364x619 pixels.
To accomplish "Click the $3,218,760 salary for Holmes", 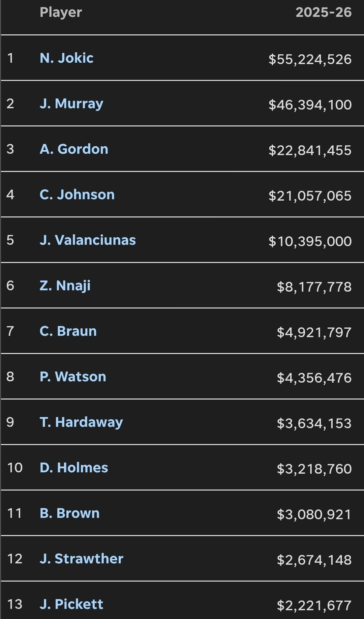I will tap(314, 469).
